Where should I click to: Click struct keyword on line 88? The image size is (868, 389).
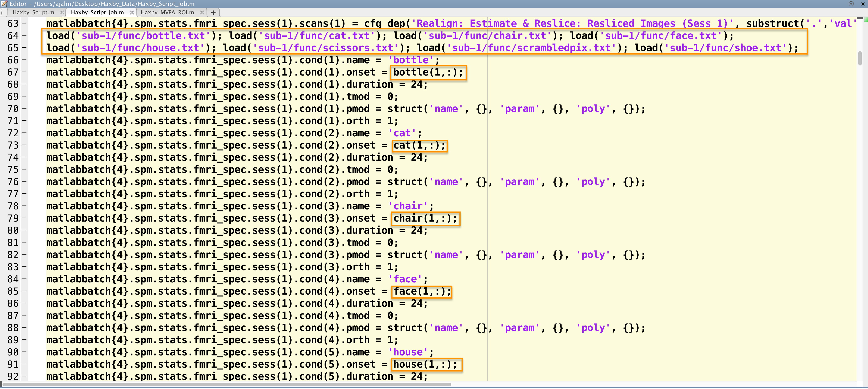click(405, 328)
